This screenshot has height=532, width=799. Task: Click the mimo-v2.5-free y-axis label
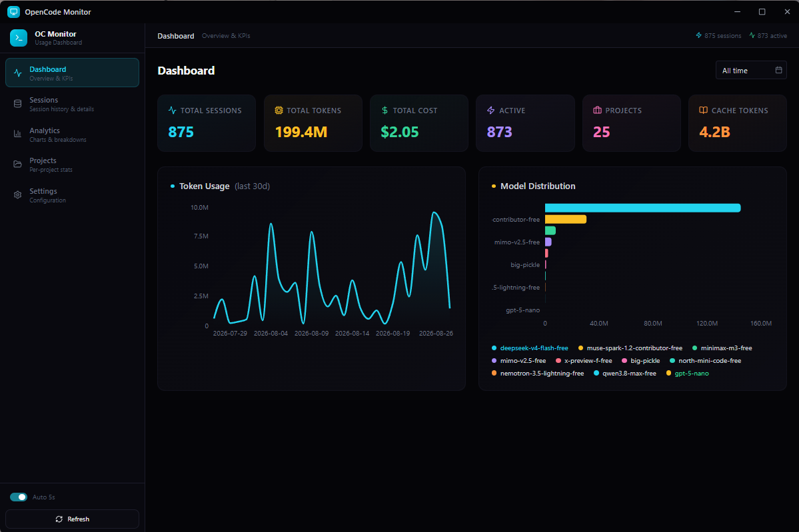point(516,242)
